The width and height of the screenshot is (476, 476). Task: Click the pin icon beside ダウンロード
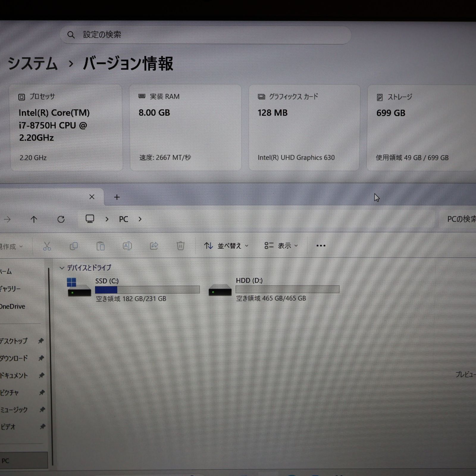coord(41,358)
